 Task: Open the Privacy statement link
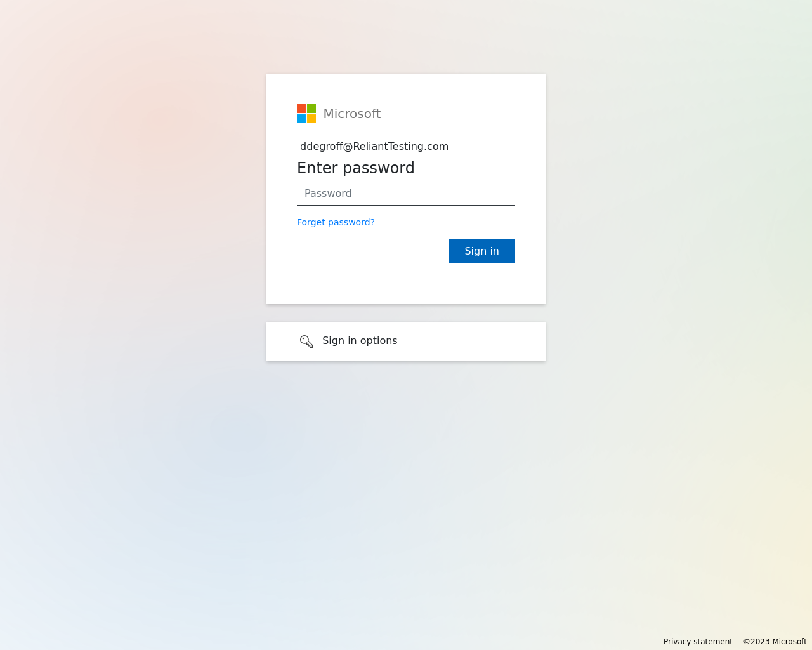pos(698,642)
